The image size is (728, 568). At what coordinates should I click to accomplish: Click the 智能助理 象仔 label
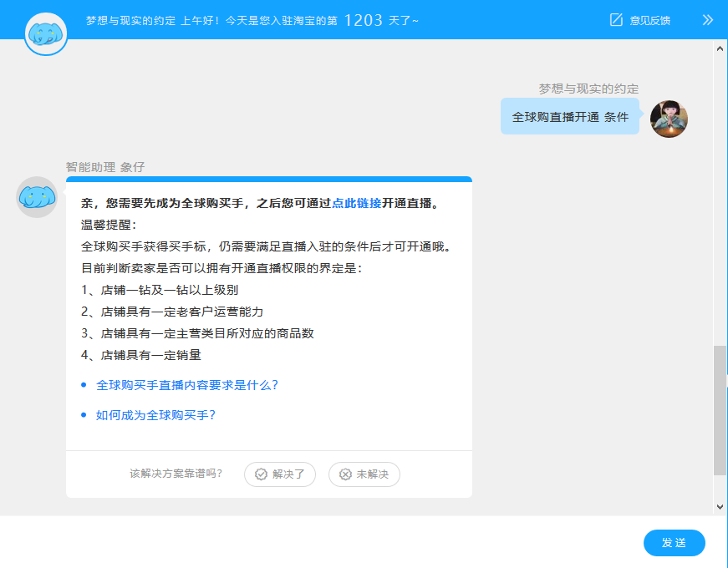coord(105,167)
